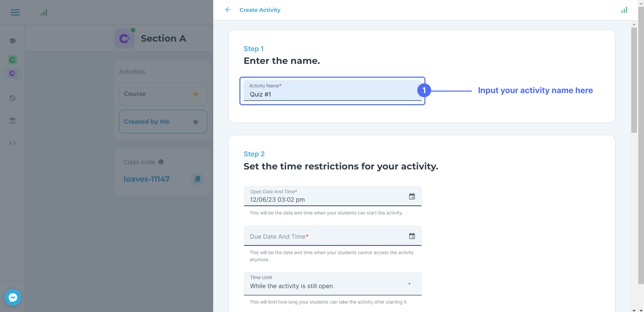Toggle the star on Created by Me
644x312 pixels.
point(195,122)
